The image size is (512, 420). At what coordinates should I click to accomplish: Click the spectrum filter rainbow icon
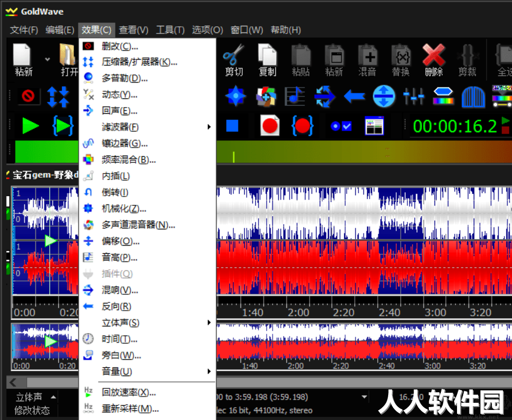click(x=443, y=96)
